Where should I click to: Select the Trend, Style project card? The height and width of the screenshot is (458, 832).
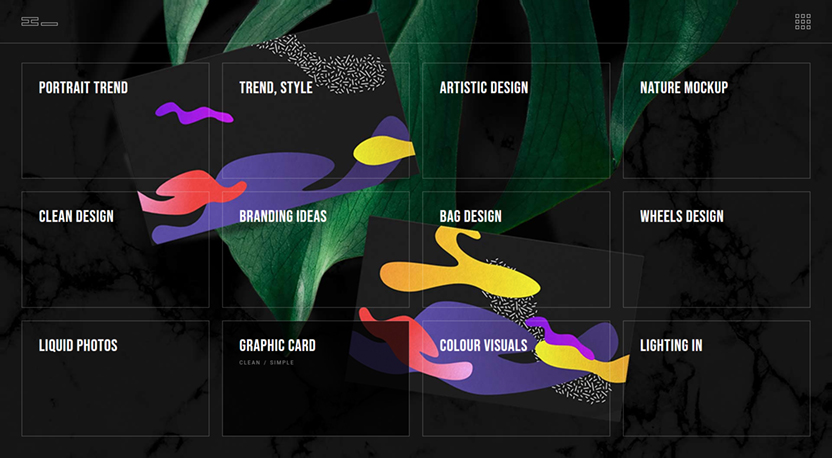316,120
